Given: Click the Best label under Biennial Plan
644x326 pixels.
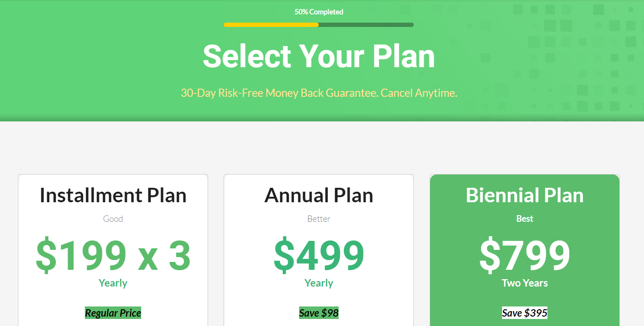Looking at the screenshot, I should [525, 219].
